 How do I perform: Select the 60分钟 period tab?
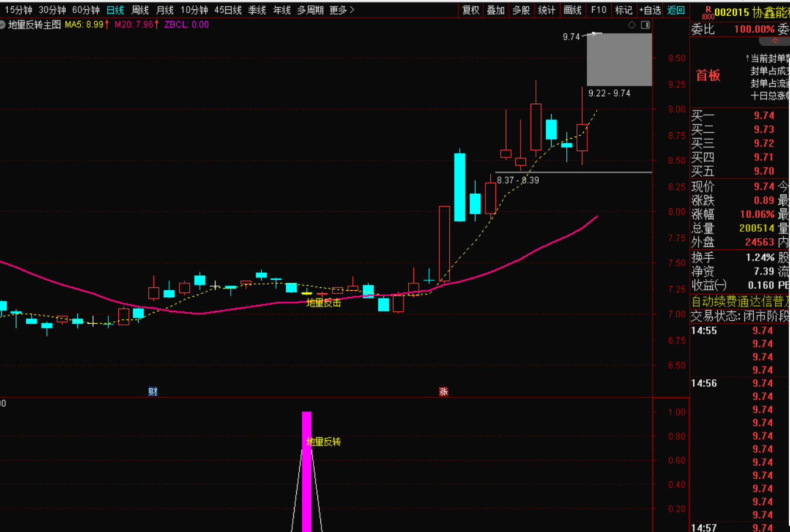click(86, 10)
